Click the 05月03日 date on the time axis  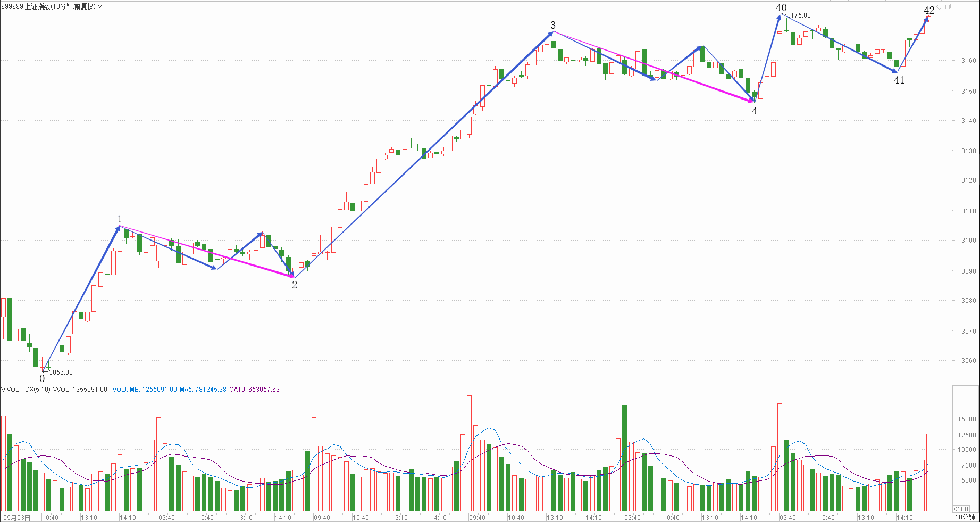(x=17, y=518)
